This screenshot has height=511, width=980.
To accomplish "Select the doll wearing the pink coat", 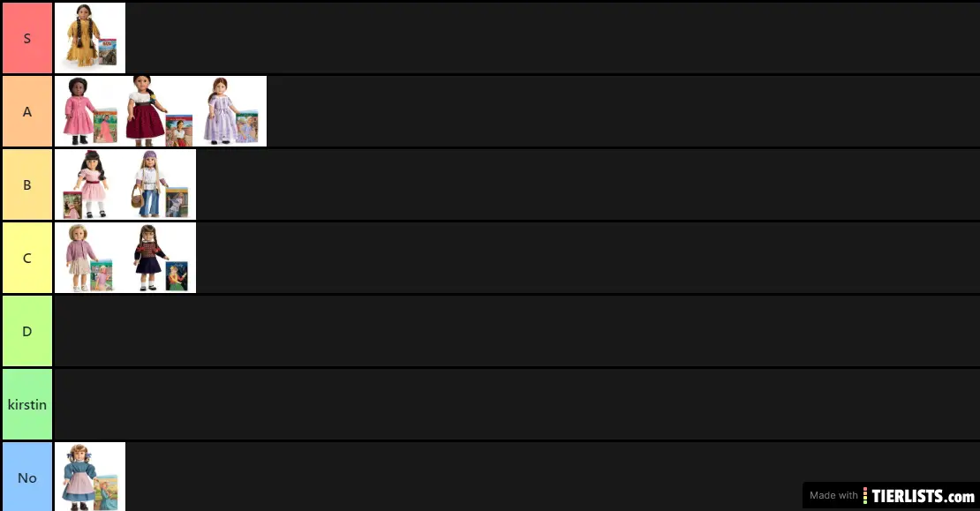I will pyautogui.click(x=89, y=111).
